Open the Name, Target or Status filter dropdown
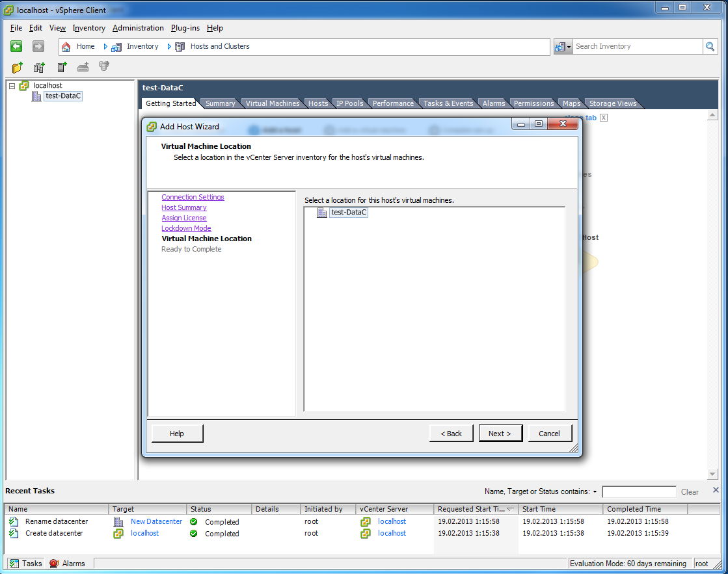 595,492
